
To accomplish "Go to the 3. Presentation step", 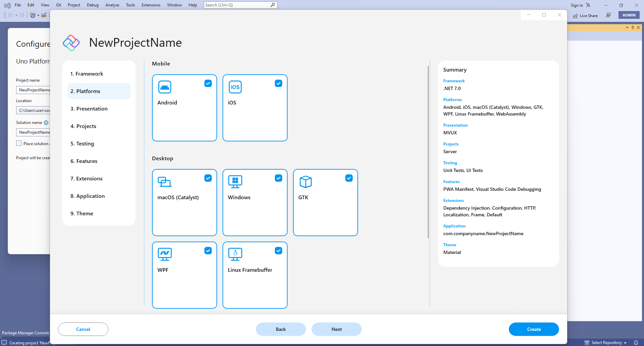I will (89, 109).
